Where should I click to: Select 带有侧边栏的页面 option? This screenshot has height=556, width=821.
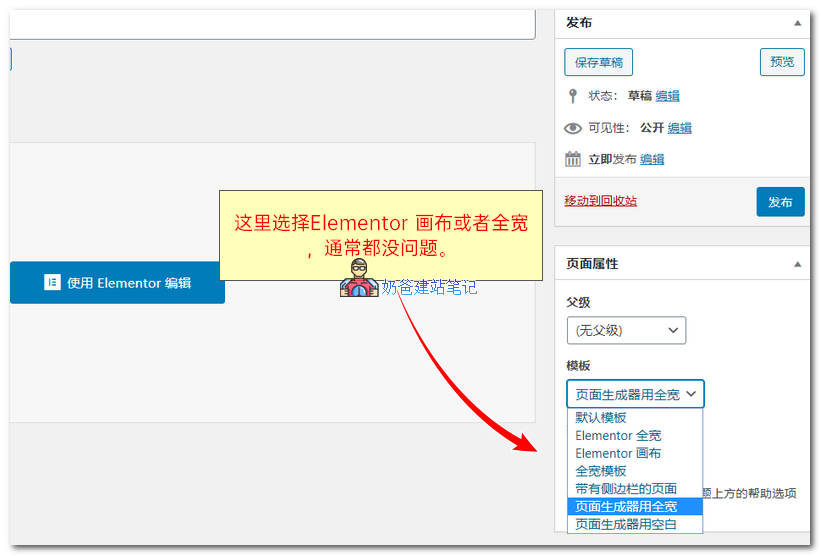pyautogui.click(x=635, y=488)
